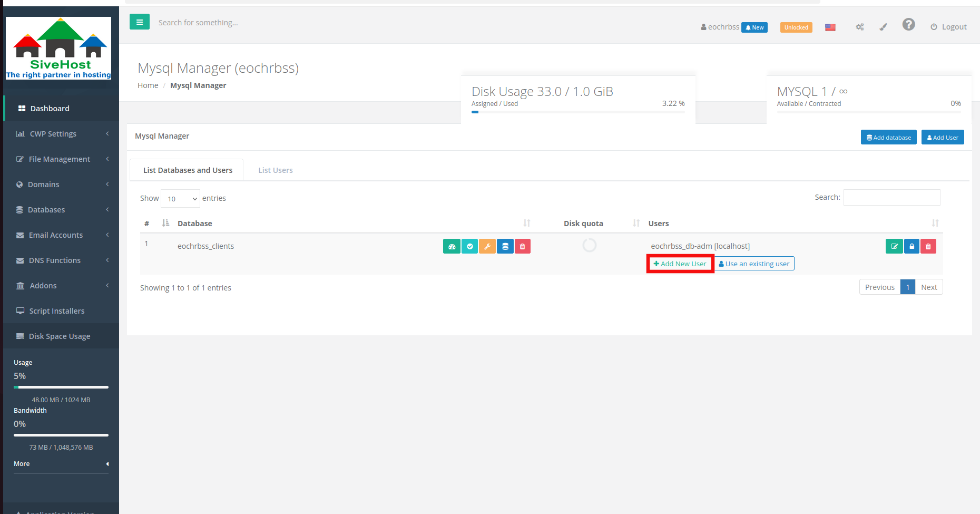Sort by the # column sort icon

coord(165,223)
